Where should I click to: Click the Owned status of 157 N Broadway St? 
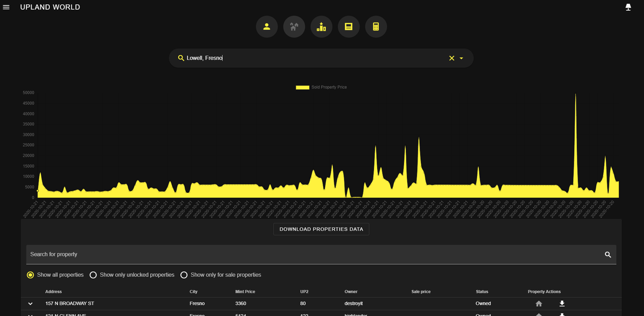pos(484,304)
